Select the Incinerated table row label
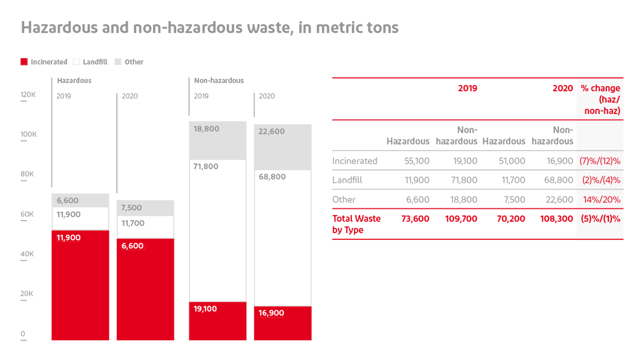Viewport: 644px width, 361px height. (x=355, y=161)
